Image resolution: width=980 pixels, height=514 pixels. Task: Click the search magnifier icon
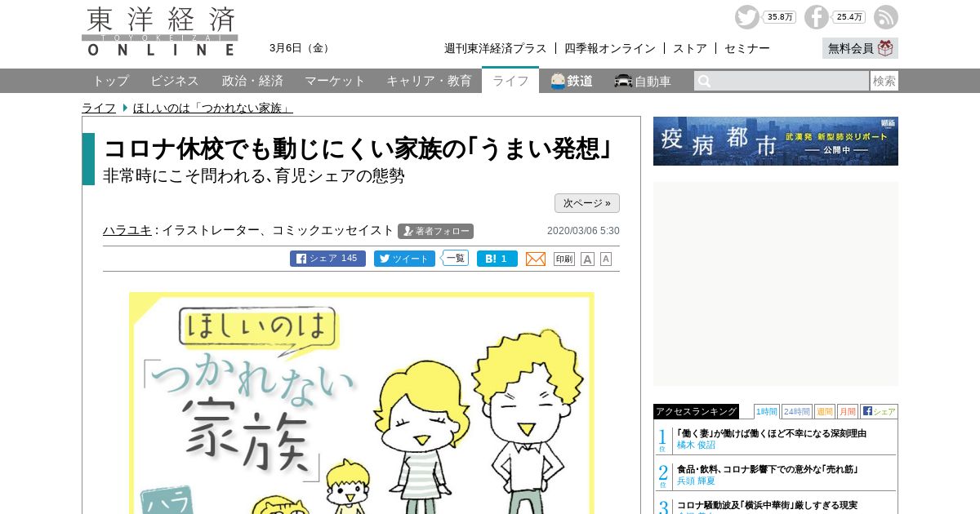(x=704, y=81)
